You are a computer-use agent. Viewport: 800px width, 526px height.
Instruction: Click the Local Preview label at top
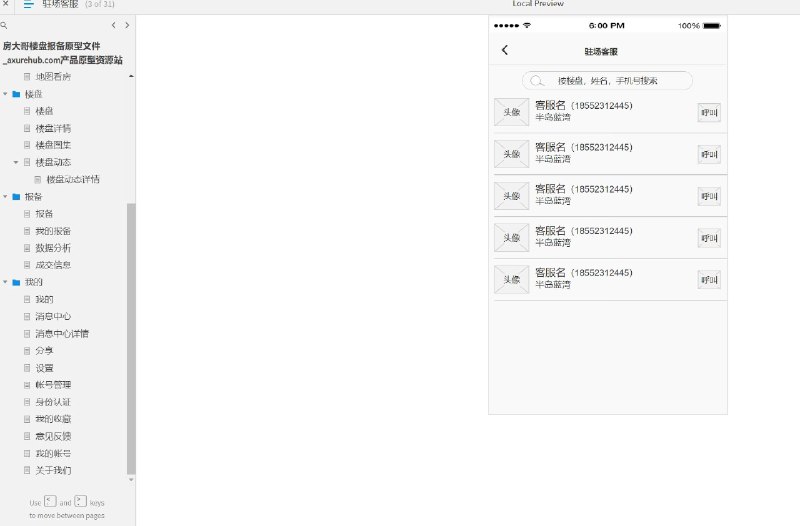(538, 4)
